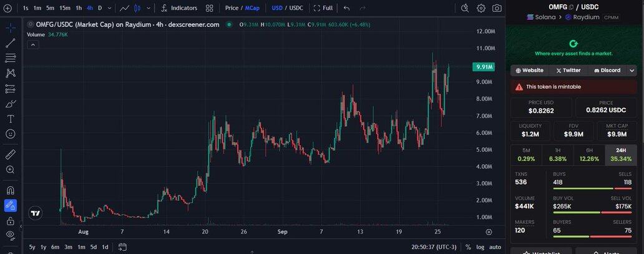Toggle log scale mode
Image resolution: width=644 pixels, height=254 pixels.
[x=480, y=247]
